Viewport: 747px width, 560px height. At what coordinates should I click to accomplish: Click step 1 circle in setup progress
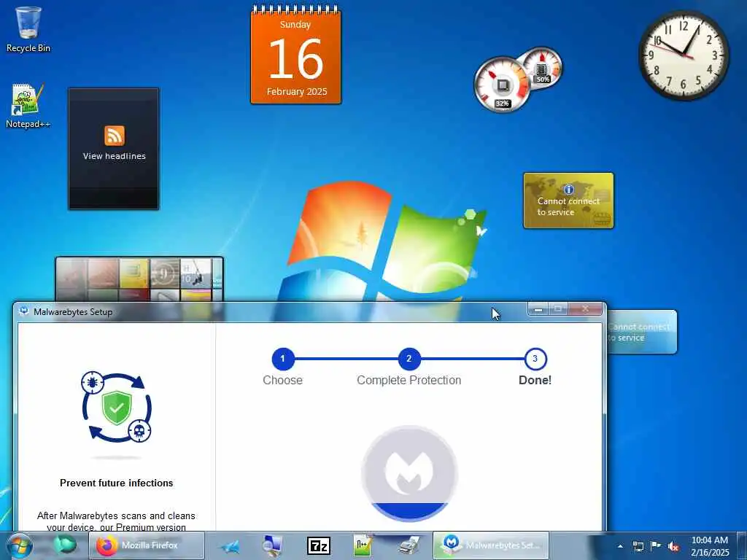tap(283, 359)
